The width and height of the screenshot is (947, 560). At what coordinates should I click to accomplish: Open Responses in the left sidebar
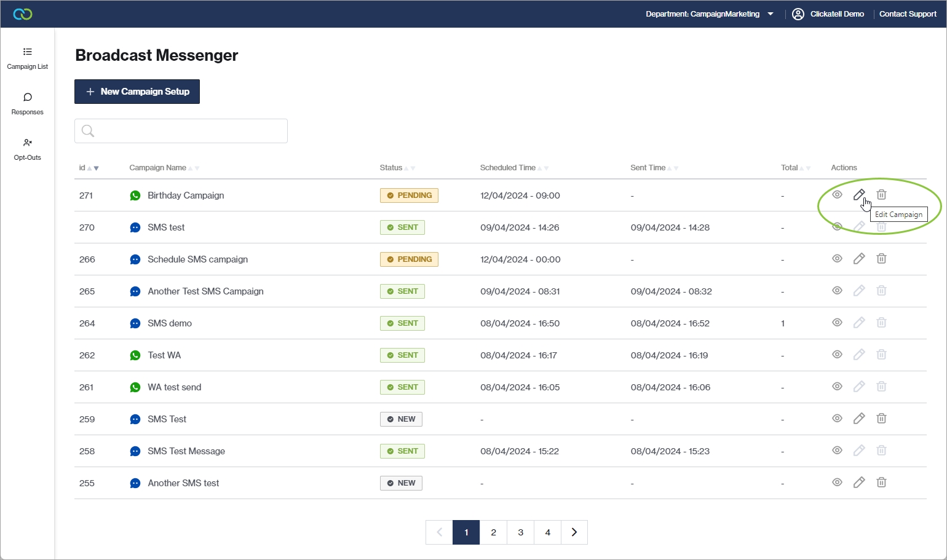pos(28,103)
